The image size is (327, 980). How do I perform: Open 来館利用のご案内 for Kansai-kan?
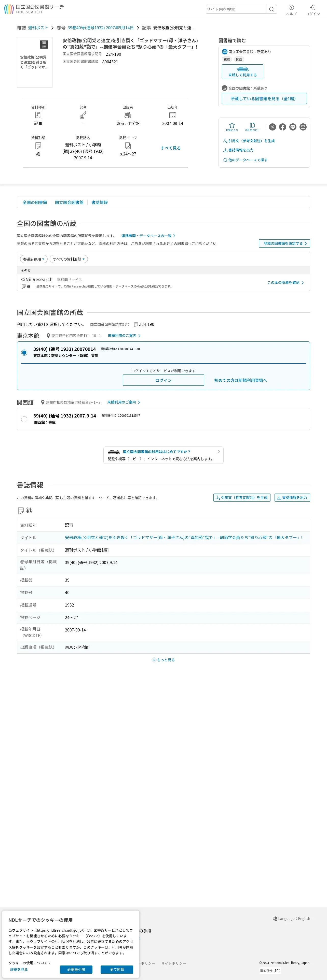[124, 402]
